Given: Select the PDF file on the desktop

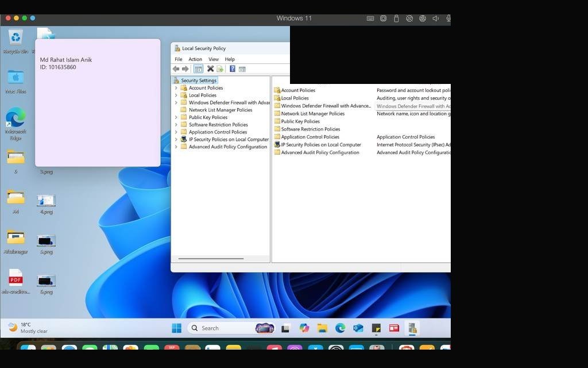Looking at the screenshot, I should click(x=16, y=282).
